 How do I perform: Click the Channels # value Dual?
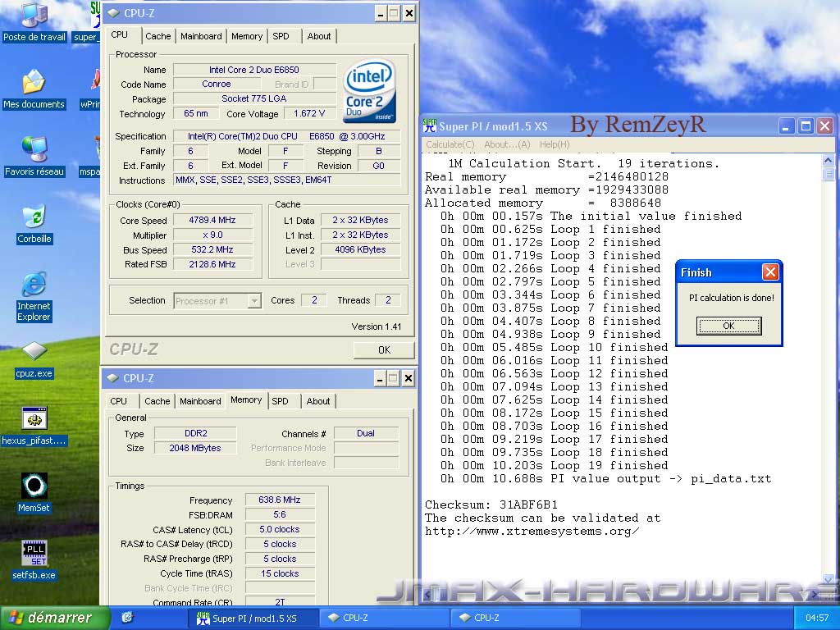point(366,433)
